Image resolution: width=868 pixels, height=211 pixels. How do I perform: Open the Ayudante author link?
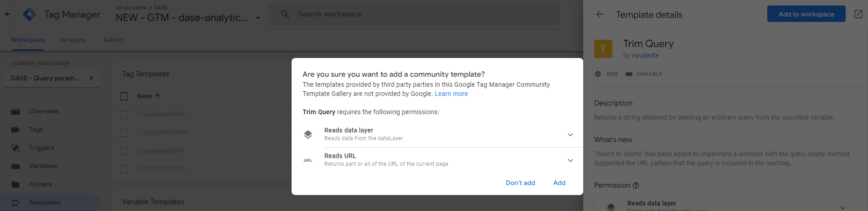[645, 55]
